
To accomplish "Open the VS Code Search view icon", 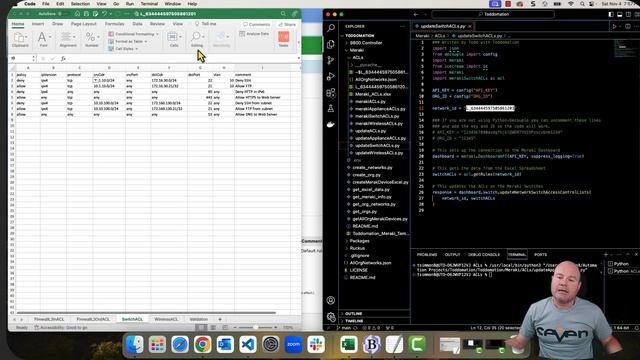I will click(x=331, y=28).
